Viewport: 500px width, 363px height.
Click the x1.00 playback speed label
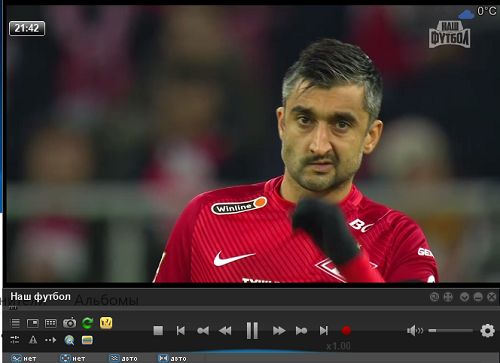(338, 346)
